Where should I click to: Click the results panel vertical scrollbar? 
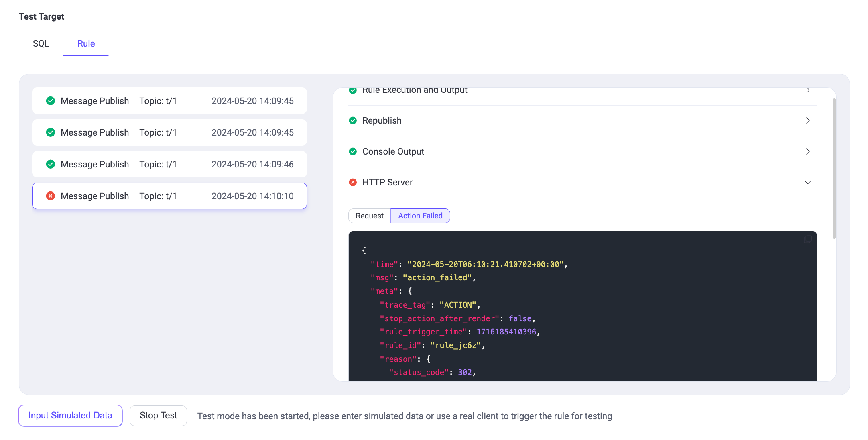[x=834, y=169]
